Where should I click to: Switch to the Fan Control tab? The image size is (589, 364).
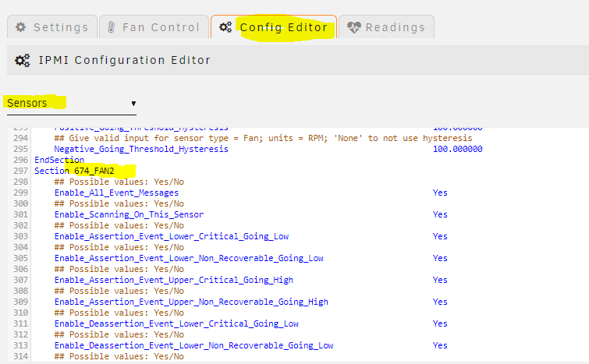[154, 27]
